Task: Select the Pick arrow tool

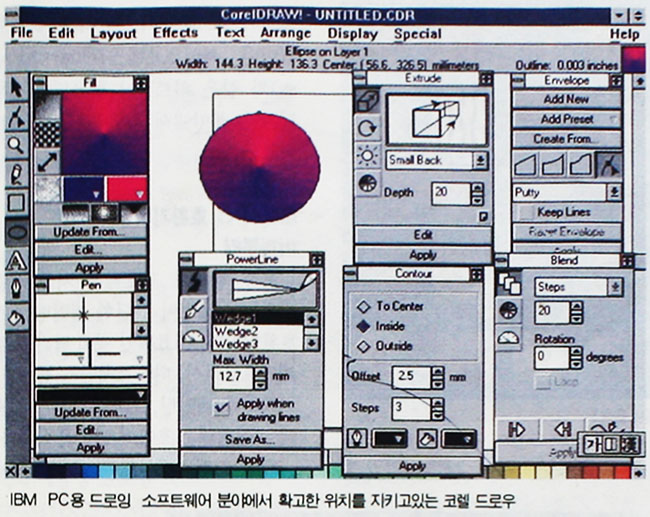Action: (x=17, y=88)
